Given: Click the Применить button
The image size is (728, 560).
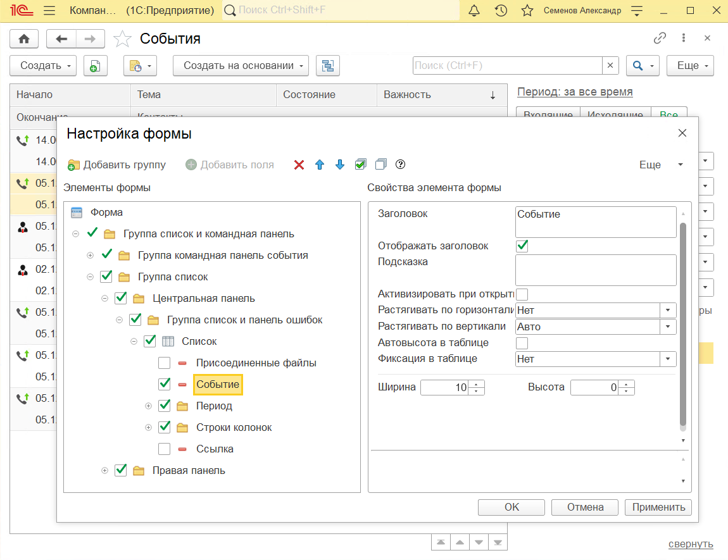Looking at the screenshot, I should (x=658, y=507).
